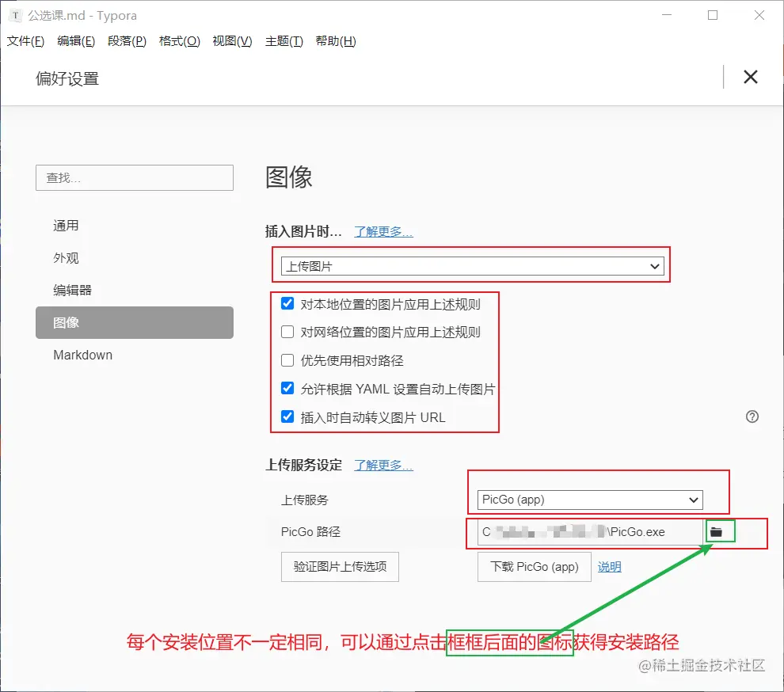
Task: Open the 主题(T) menu
Action: (284, 41)
